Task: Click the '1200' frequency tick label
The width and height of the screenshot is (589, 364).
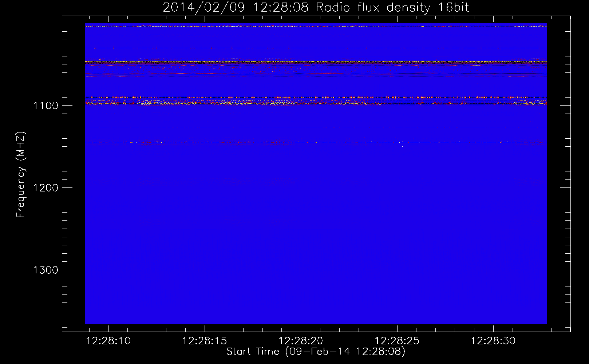Action: pos(46,188)
